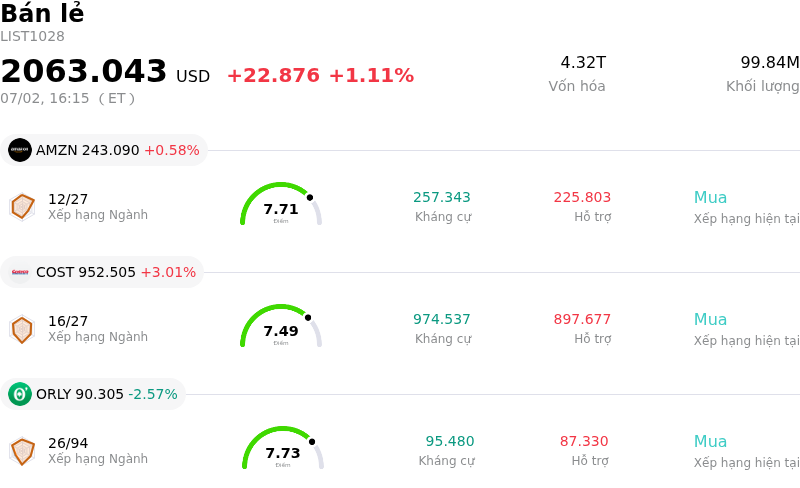Select AMZN resistance value 257.343
The height and width of the screenshot is (488, 800).
tap(442, 197)
